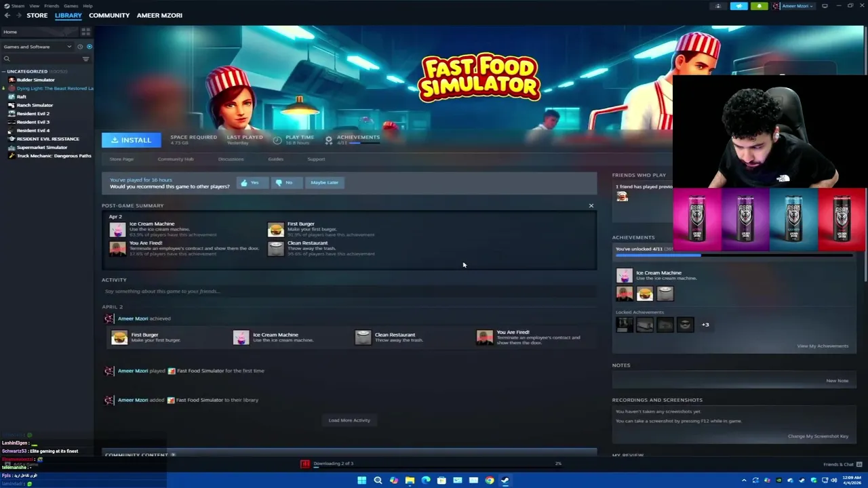Open advanced filters icon beside search
The width and height of the screenshot is (868, 488).
85,59
